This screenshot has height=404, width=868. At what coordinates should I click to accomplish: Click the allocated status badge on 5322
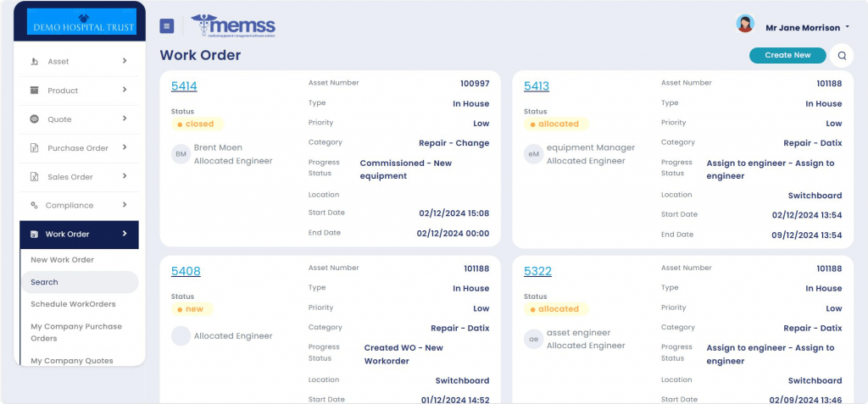tap(556, 309)
